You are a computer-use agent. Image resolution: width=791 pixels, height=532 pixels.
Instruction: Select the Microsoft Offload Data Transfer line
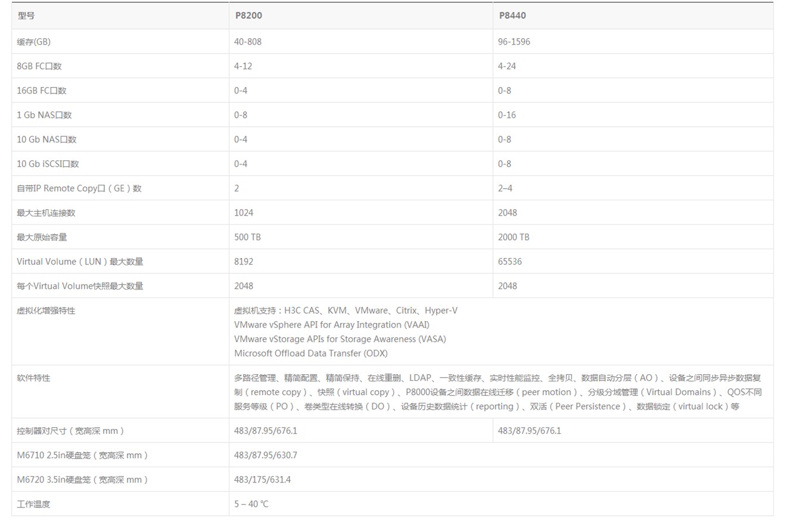(x=310, y=353)
